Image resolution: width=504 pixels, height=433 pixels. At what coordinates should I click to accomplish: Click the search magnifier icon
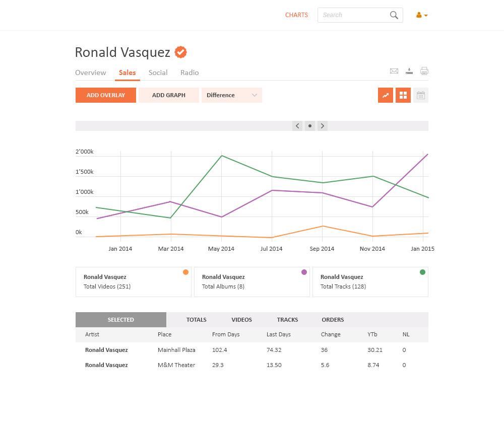(394, 15)
